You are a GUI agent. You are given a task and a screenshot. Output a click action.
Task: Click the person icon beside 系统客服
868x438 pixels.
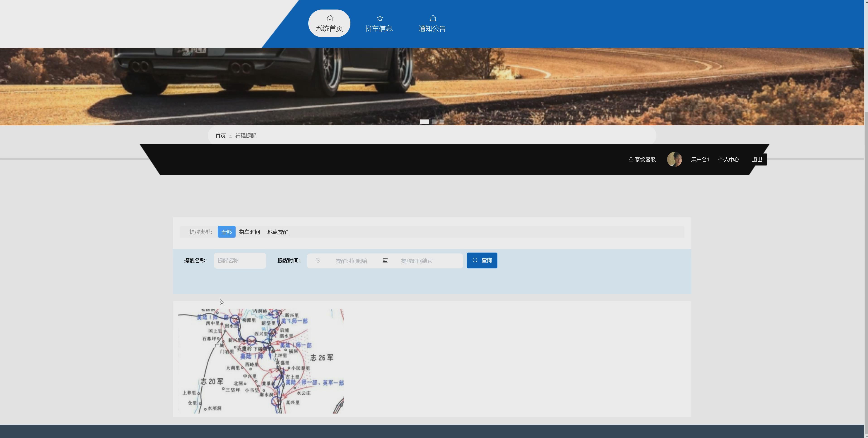630,159
